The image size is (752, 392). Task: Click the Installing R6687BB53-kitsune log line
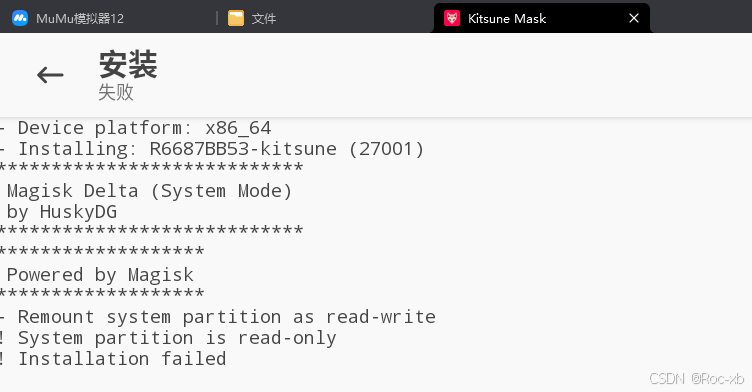[212, 149]
